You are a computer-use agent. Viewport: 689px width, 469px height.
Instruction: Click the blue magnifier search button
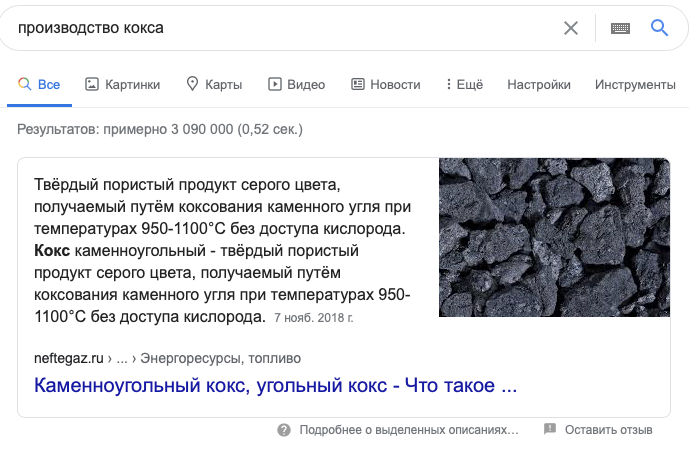coord(659,28)
